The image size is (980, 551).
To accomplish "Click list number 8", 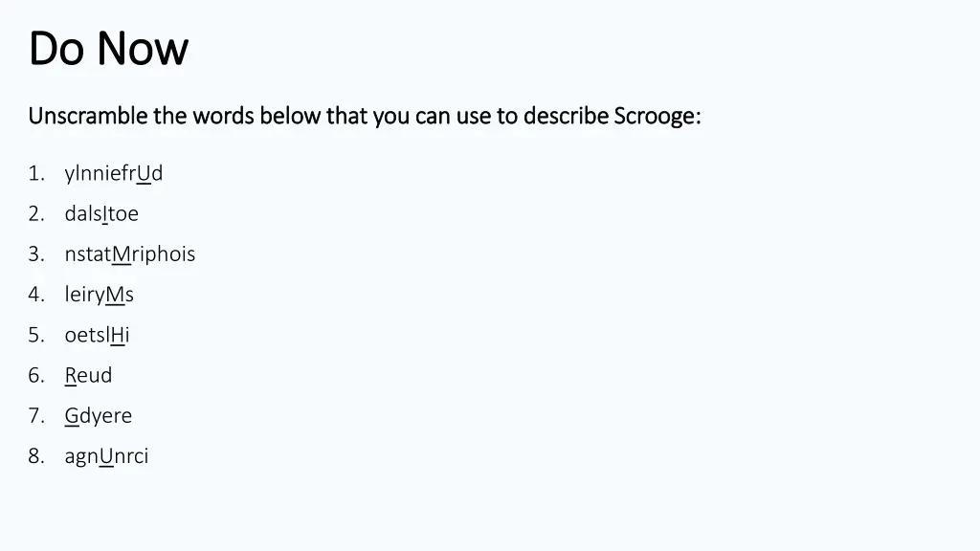I will point(36,456).
